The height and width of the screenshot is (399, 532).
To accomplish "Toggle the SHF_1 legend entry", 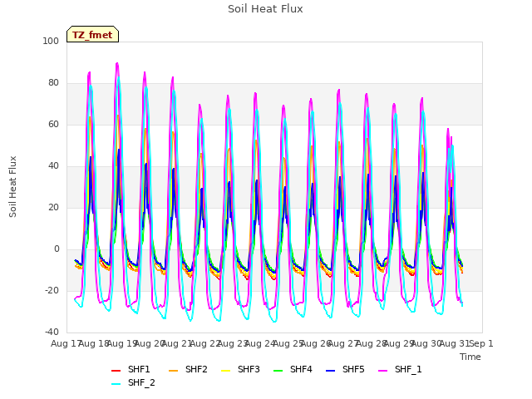I will tap(400, 369).
